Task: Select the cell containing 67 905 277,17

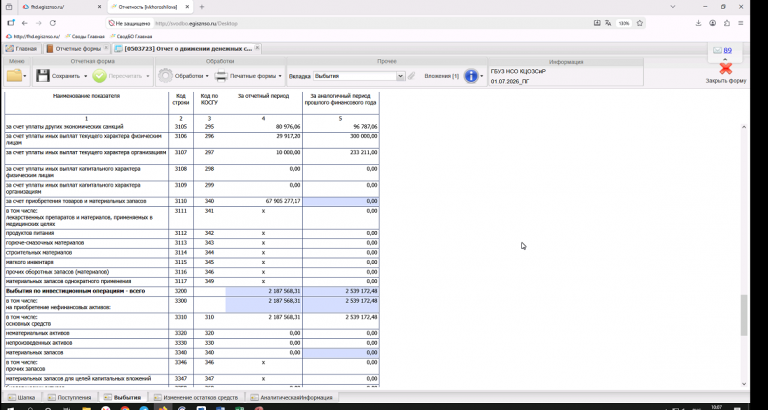Action: 264,201
